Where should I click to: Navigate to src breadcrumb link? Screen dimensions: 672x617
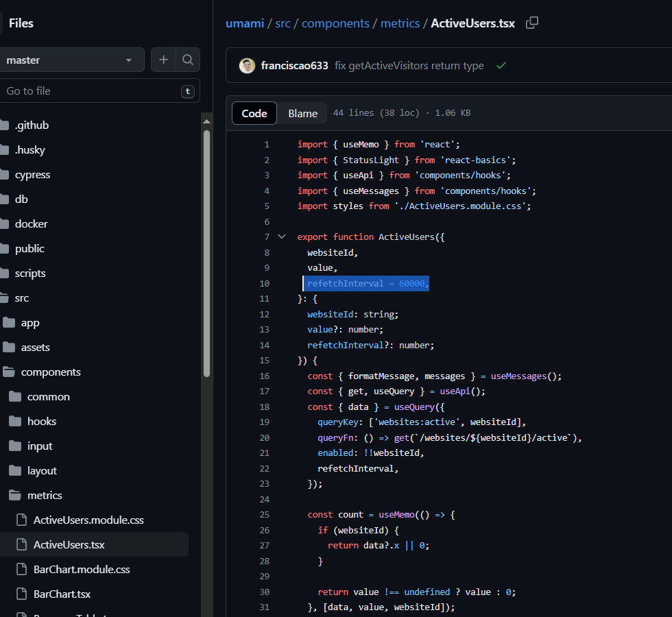click(283, 23)
